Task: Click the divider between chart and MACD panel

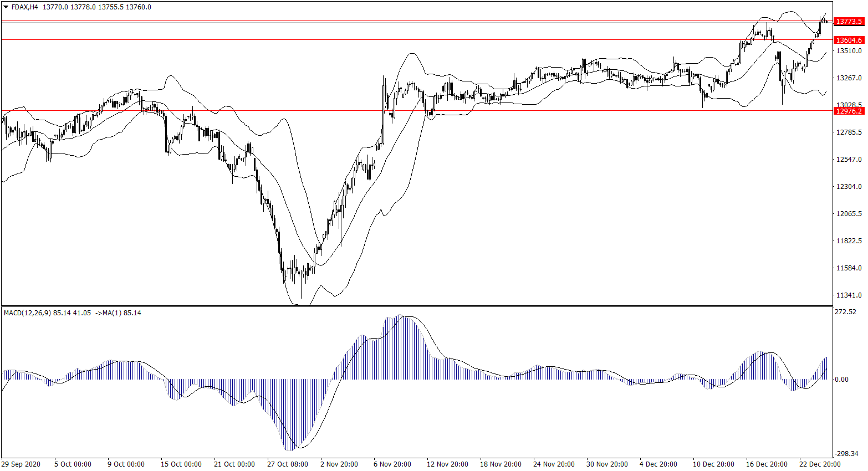Action: pos(416,306)
